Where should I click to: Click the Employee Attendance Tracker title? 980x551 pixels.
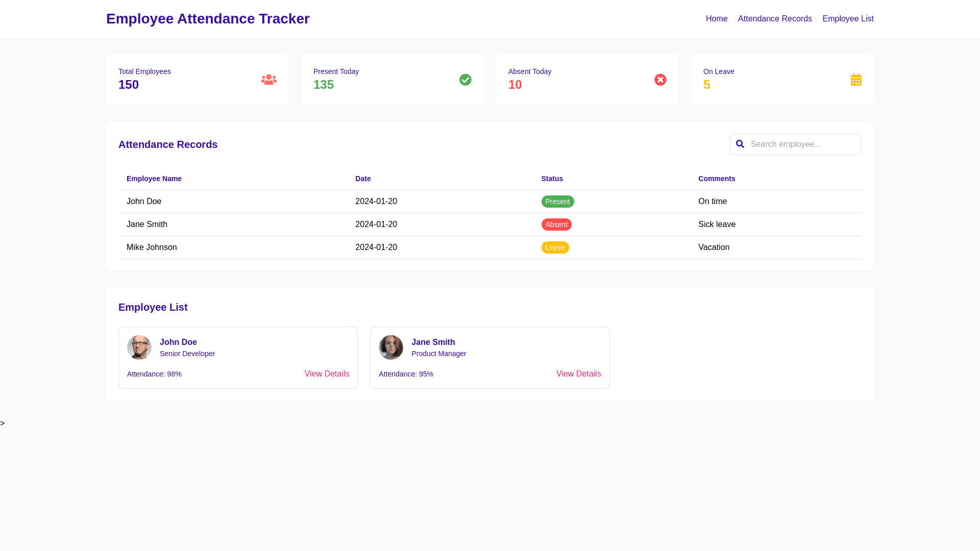[208, 19]
